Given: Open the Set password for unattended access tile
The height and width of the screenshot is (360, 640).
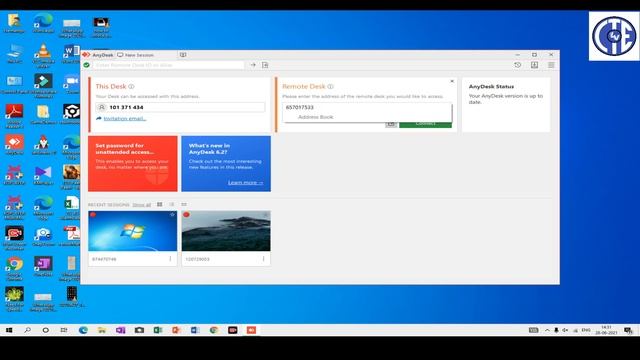Looking at the screenshot, I should 133,164.
